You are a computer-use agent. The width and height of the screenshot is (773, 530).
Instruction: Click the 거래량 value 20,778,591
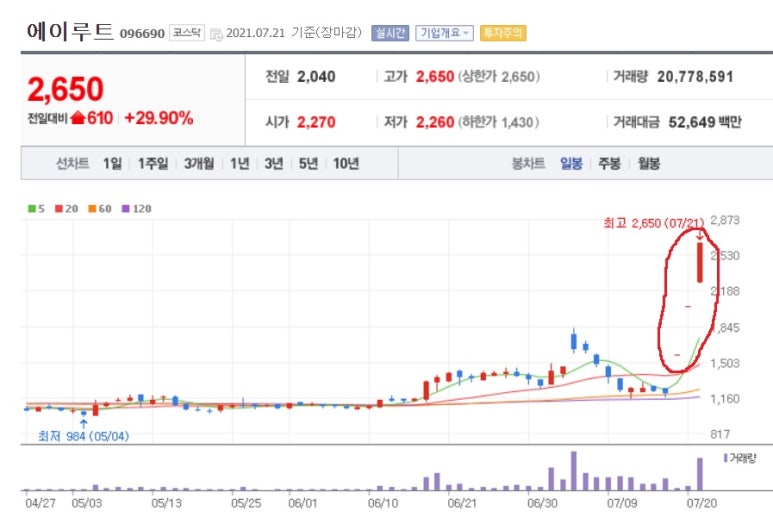[695, 77]
